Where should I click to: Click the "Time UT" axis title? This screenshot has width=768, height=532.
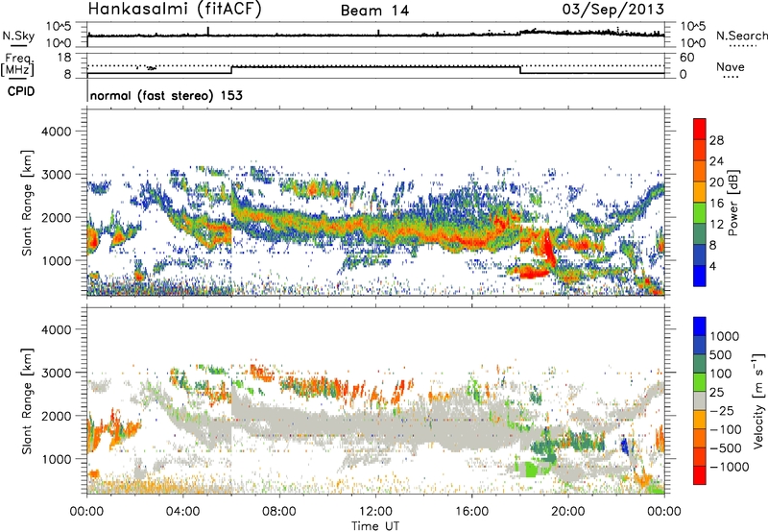coord(375,525)
